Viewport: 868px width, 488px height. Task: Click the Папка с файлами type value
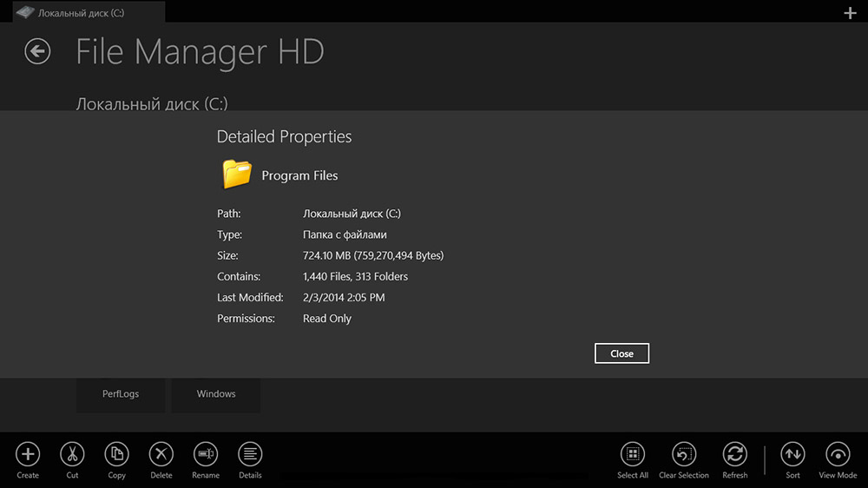pos(345,234)
